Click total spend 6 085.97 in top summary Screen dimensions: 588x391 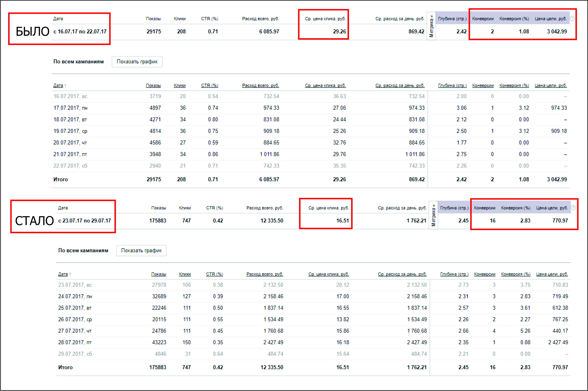point(269,32)
